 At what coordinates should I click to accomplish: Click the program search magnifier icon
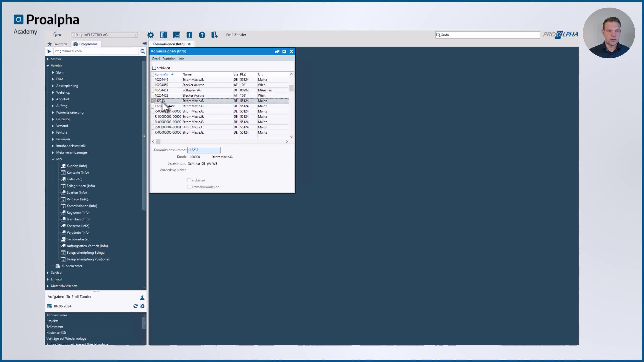(143, 51)
